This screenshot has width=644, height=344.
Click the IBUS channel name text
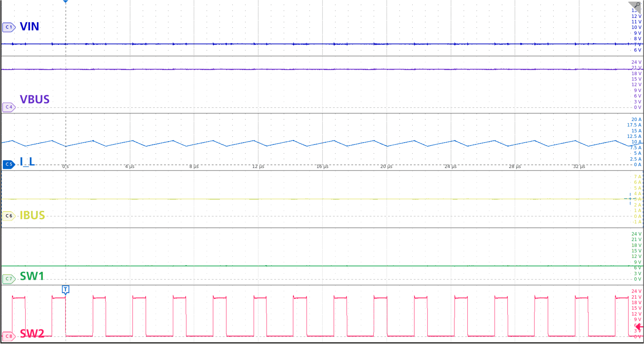click(x=32, y=215)
